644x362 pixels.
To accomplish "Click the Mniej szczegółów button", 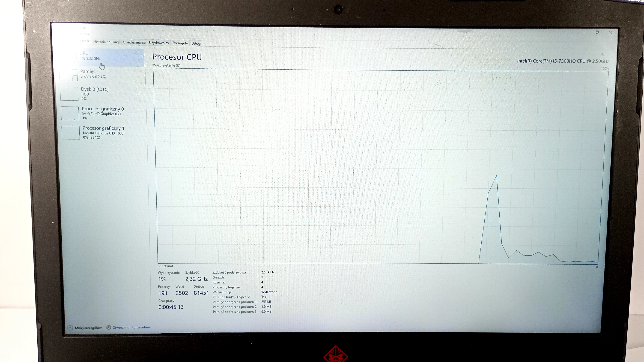I will pyautogui.click(x=85, y=328).
